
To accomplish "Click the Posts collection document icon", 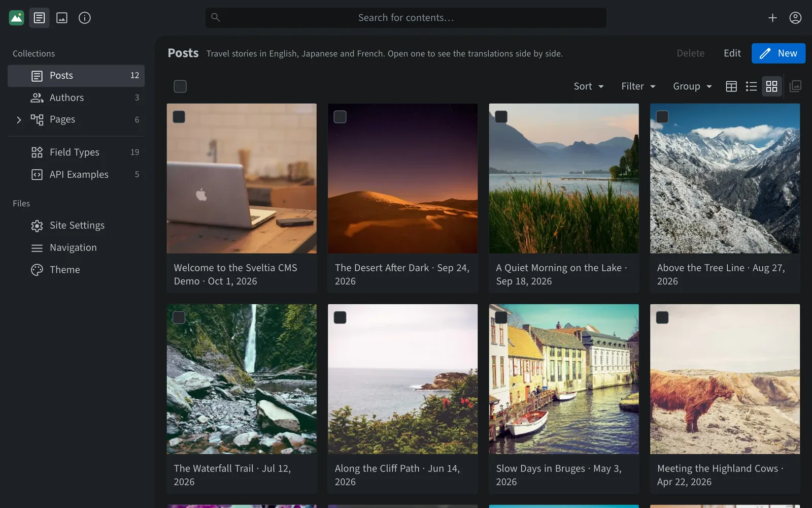I will 37,76.
